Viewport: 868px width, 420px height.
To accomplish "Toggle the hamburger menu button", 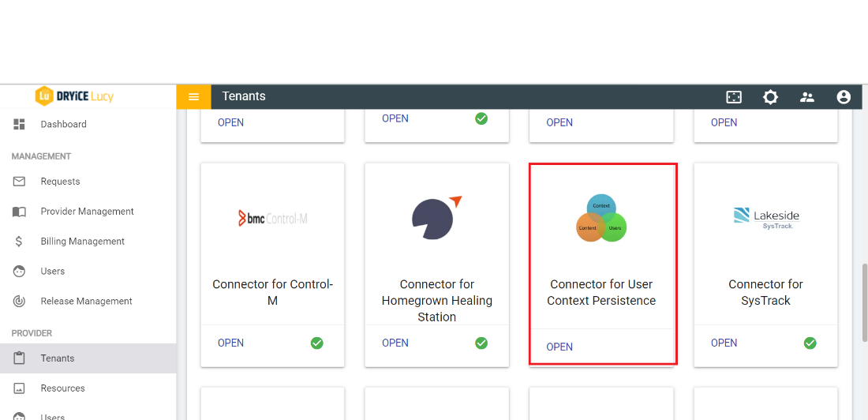I will pos(193,97).
